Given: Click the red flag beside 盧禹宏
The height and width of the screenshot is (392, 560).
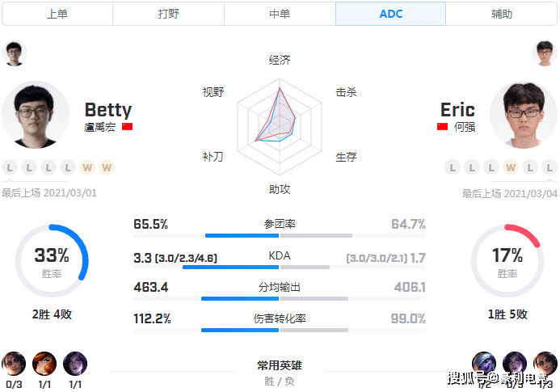Looking at the screenshot, I should (x=127, y=127).
